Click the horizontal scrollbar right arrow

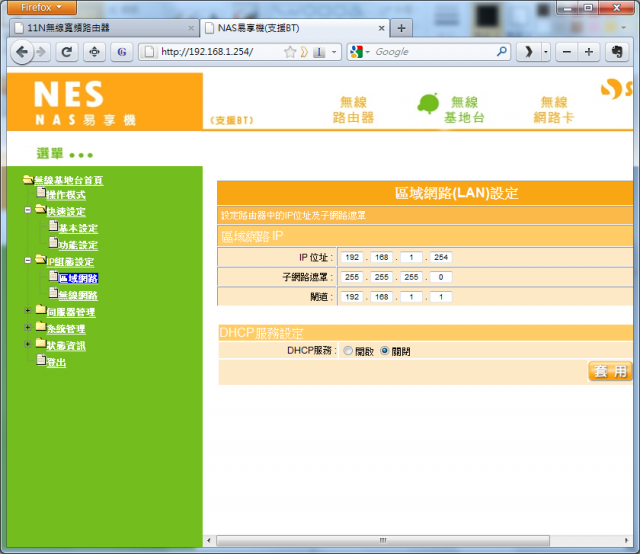[x=627, y=541]
